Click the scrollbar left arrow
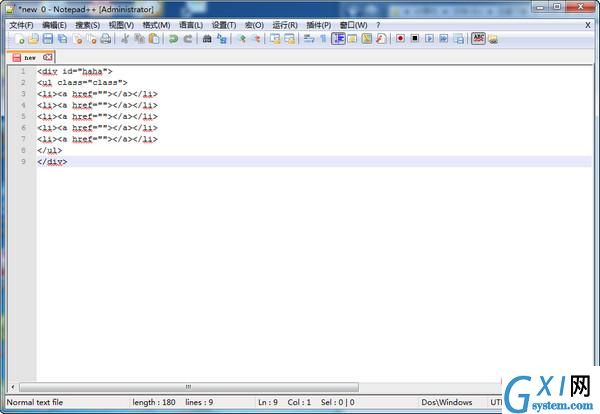This screenshot has width=600, height=414. click(x=12, y=387)
